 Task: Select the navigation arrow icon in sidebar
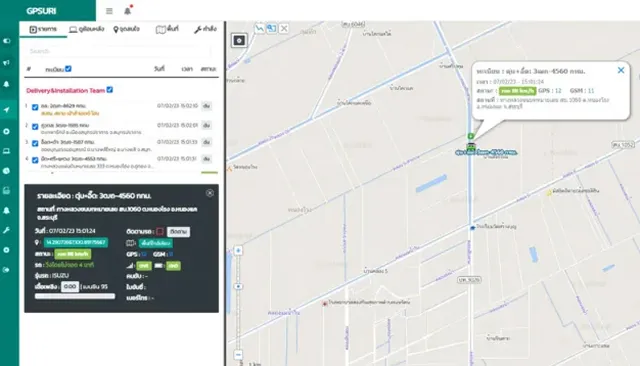[7, 110]
